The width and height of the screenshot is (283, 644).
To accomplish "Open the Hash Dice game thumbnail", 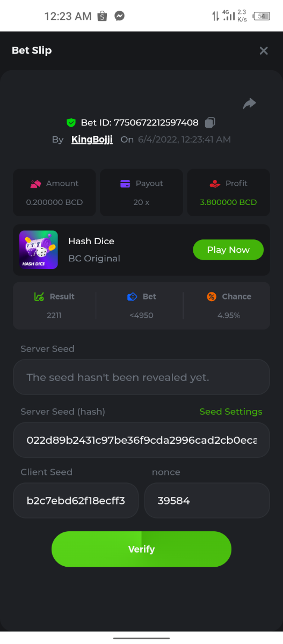I will [39, 250].
